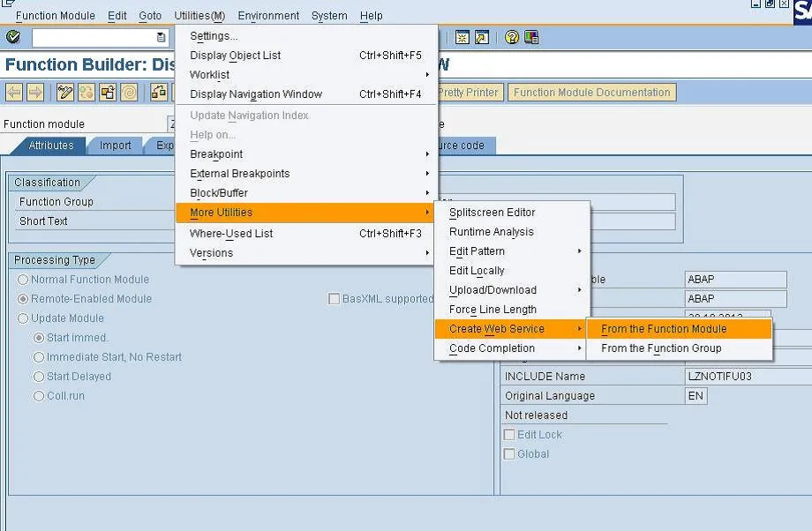812x531 pixels.
Task: Check the Global checkbox
Action: point(509,453)
